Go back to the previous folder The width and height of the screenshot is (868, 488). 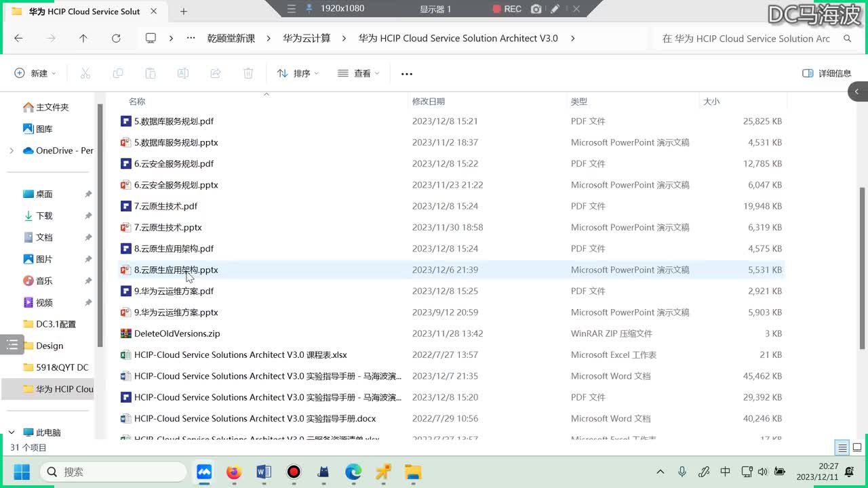coord(18,39)
